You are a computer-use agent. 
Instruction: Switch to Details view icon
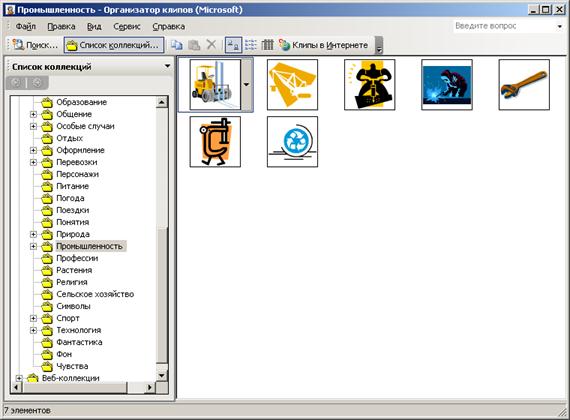coord(268,45)
